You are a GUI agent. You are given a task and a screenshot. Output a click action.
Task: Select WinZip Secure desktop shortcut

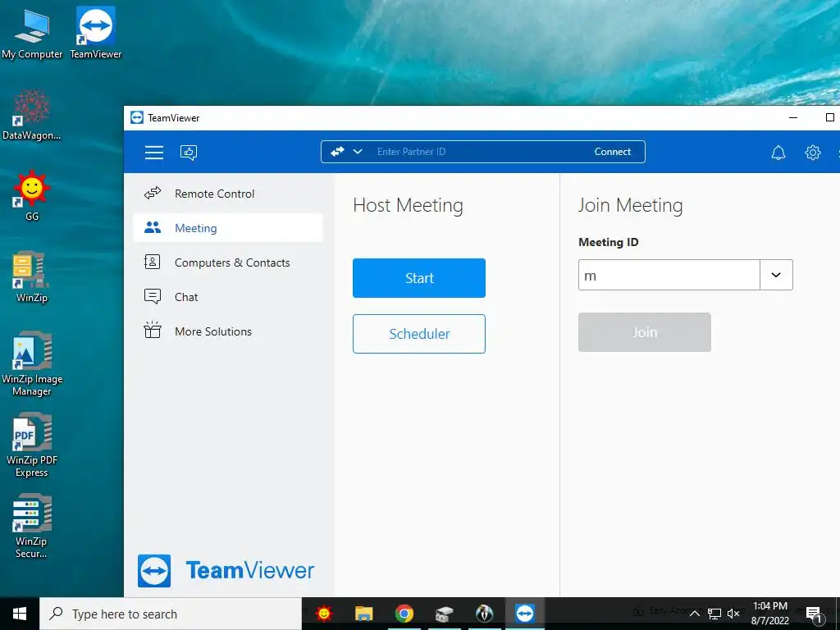(32, 526)
